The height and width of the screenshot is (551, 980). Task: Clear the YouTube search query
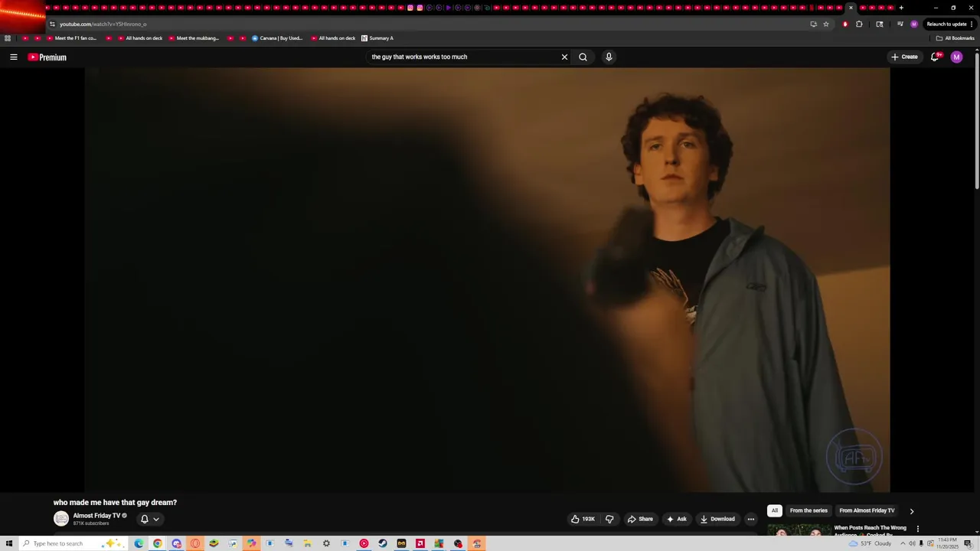pyautogui.click(x=564, y=57)
